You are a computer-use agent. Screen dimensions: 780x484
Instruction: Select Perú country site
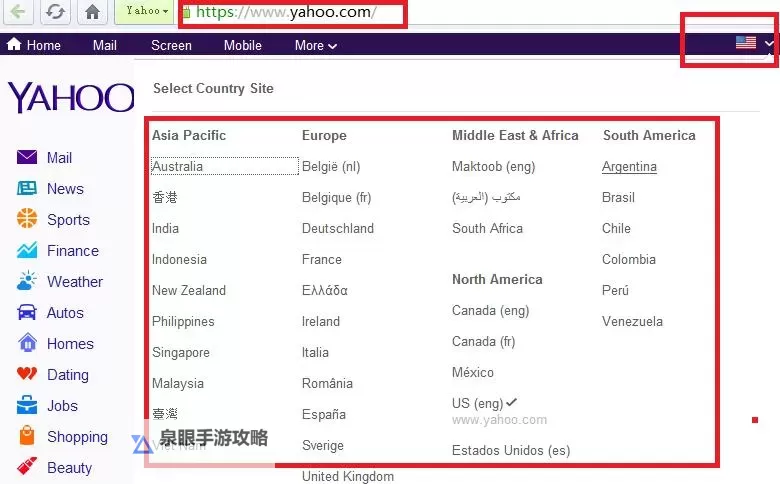tap(615, 290)
